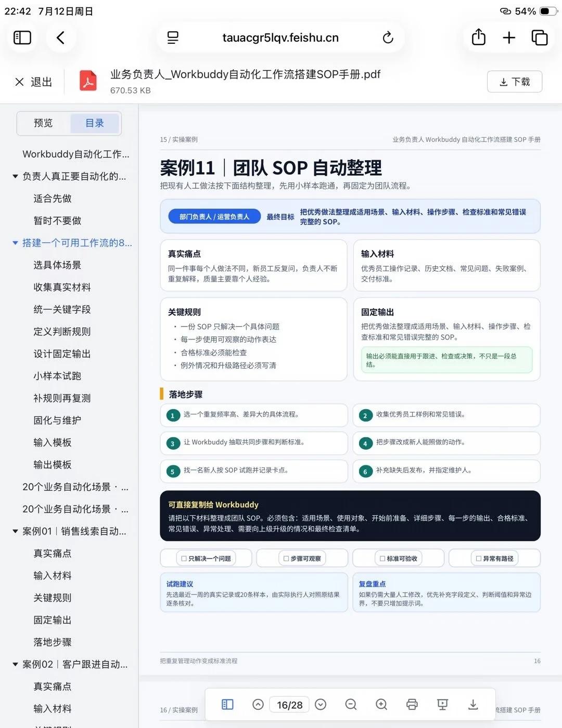
Task: Click the 案例11 团队 SOP 自动整理 heading
Action: (271, 168)
